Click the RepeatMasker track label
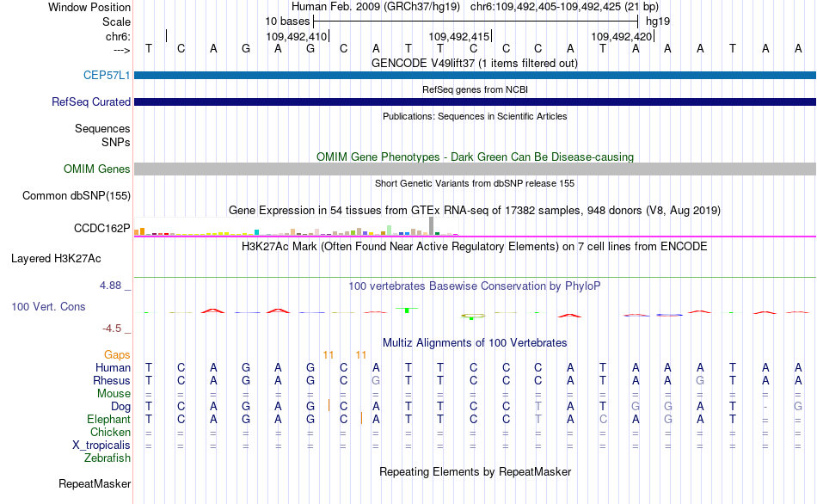 95,483
